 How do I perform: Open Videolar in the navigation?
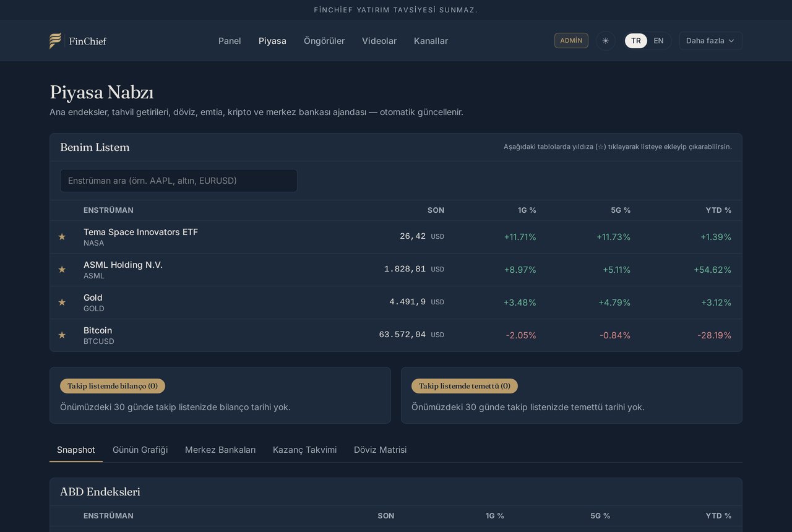[379, 41]
